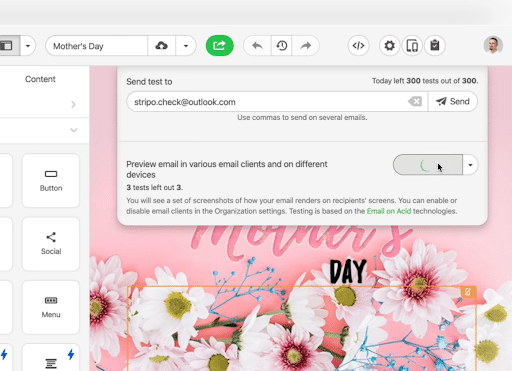Viewport: 512px width, 371px height.
Task: Select the Menu content block
Action: (x=51, y=307)
